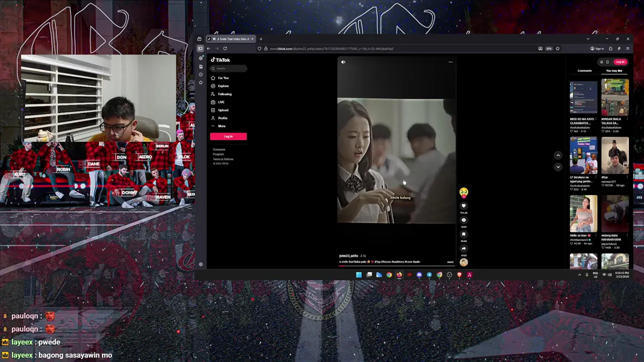Open MINSAN WALA TALAGA SA thumbnail
Image resolution: width=644 pixels, height=362 pixels.
click(615, 97)
